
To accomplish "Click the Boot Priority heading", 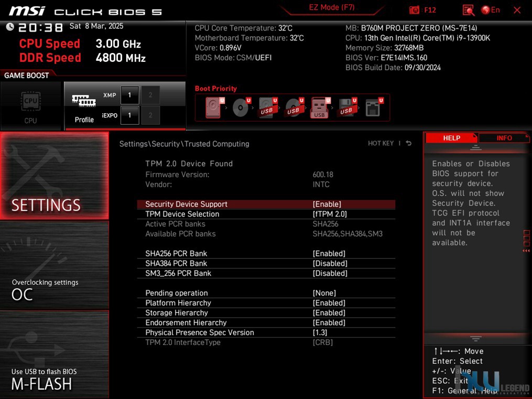I will click(x=216, y=89).
